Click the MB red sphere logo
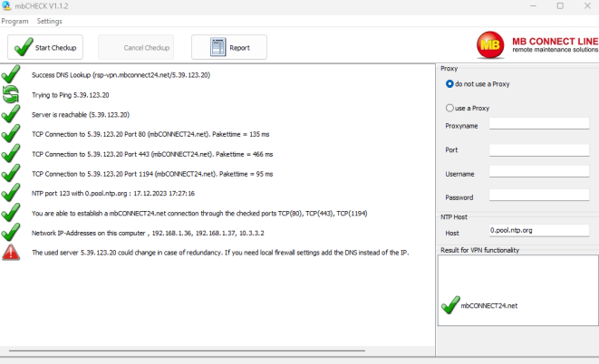Image resolution: width=599 pixels, height=364 pixels. pyautogui.click(x=490, y=45)
